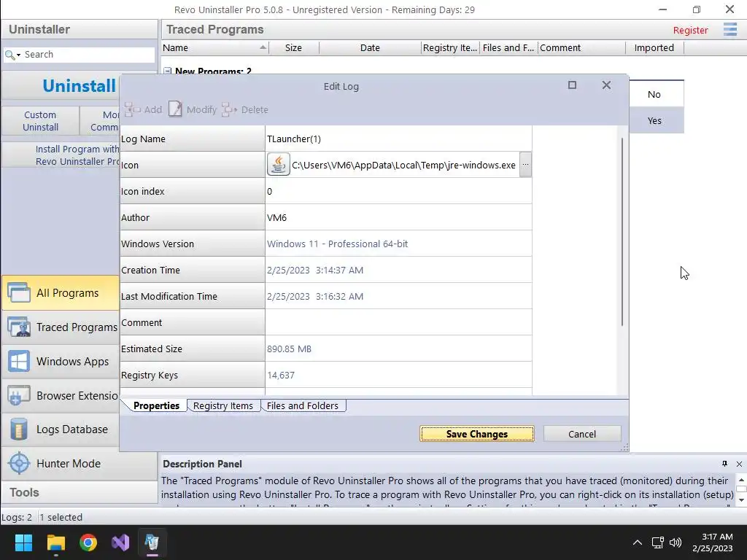Open the hamburger menu next to Register
Image resolution: width=747 pixels, height=560 pixels.
tap(729, 29)
